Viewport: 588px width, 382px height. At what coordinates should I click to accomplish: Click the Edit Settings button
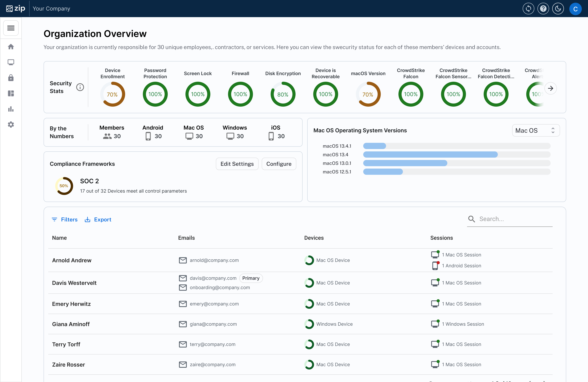(x=237, y=164)
